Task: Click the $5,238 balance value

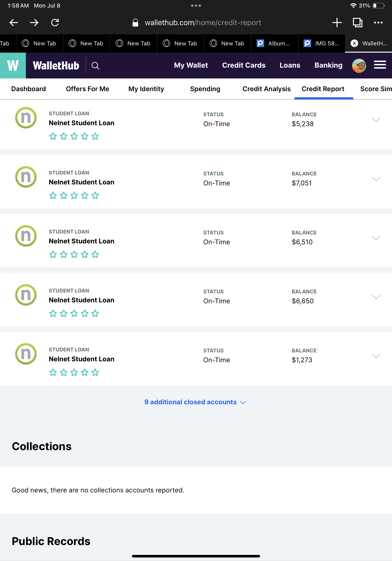Action: click(x=302, y=124)
